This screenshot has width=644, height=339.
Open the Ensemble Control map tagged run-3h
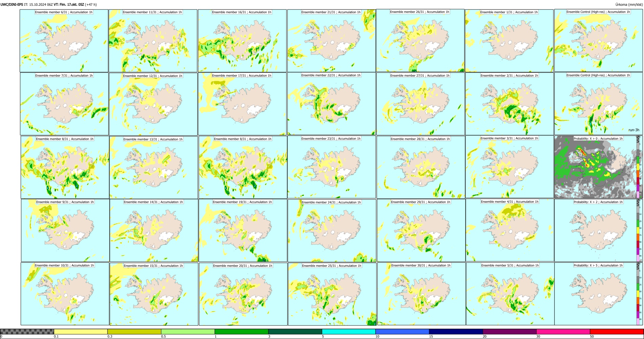pos(599,104)
